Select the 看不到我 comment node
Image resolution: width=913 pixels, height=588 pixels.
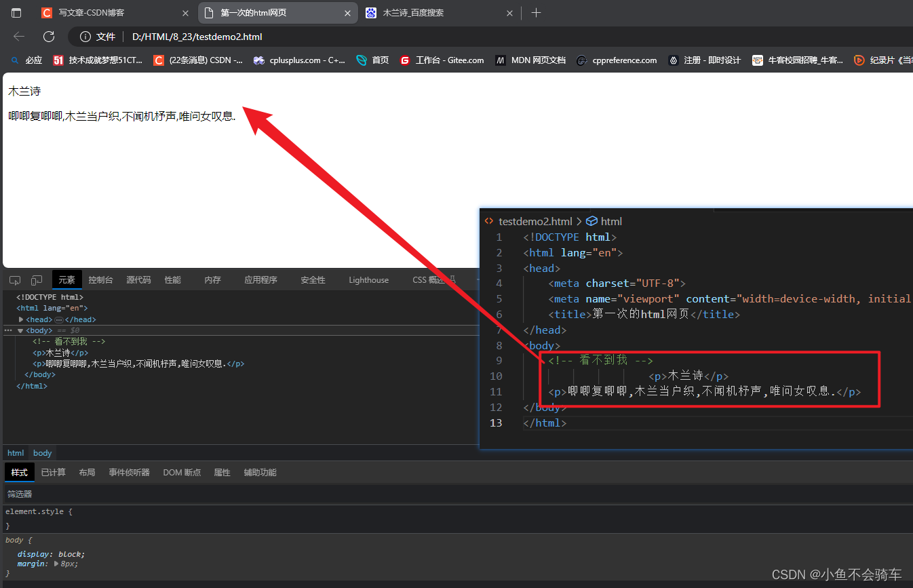tap(69, 342)
